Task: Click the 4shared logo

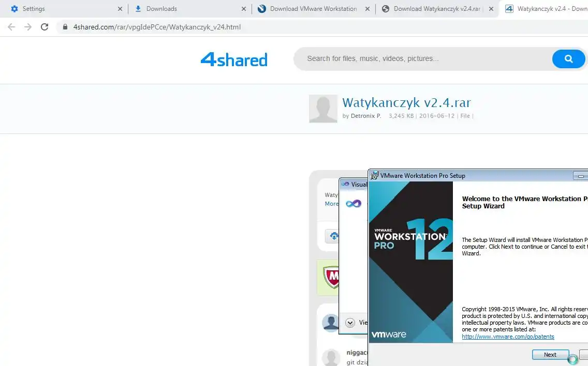Action: coord(234,59)
